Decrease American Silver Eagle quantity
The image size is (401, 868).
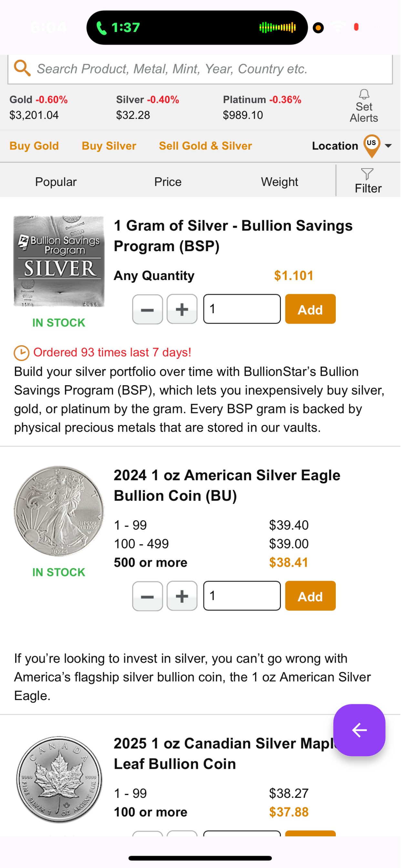tap(148, 596)
